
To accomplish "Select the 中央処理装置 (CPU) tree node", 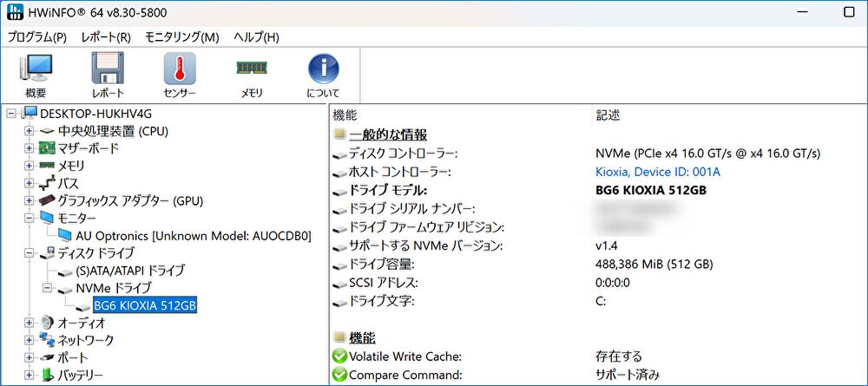I will coord(113,131).
